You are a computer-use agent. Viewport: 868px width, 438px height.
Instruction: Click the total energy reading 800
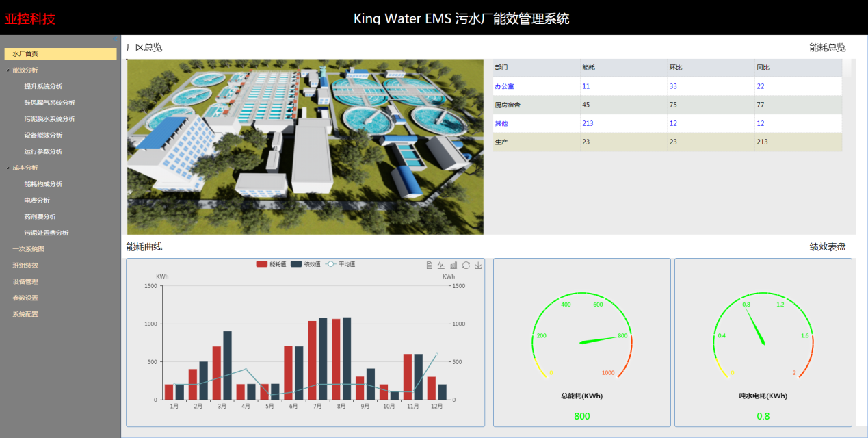(582, 416)
